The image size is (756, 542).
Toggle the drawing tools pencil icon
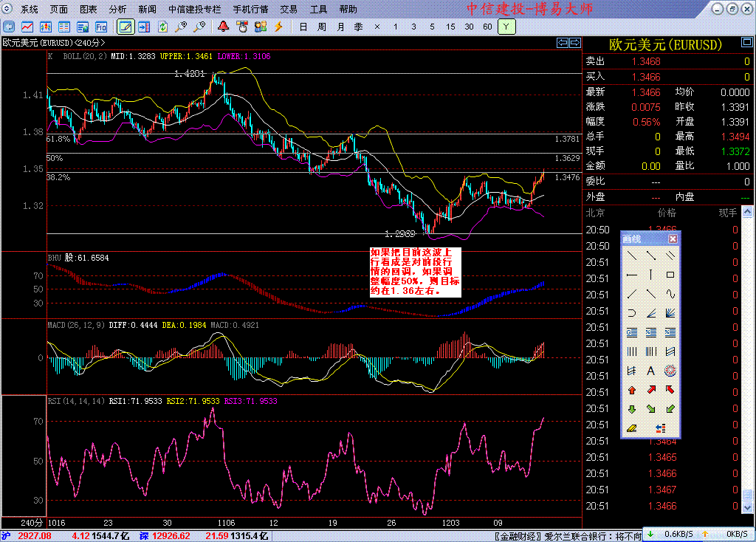pyautogui.click(x=126, y=27)
